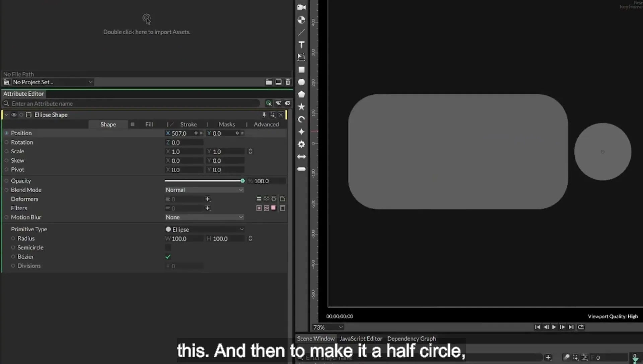This screenshot has width=643, height=364.
Task: Select the Camera tool in toolbar
Action: pos(301,7)
